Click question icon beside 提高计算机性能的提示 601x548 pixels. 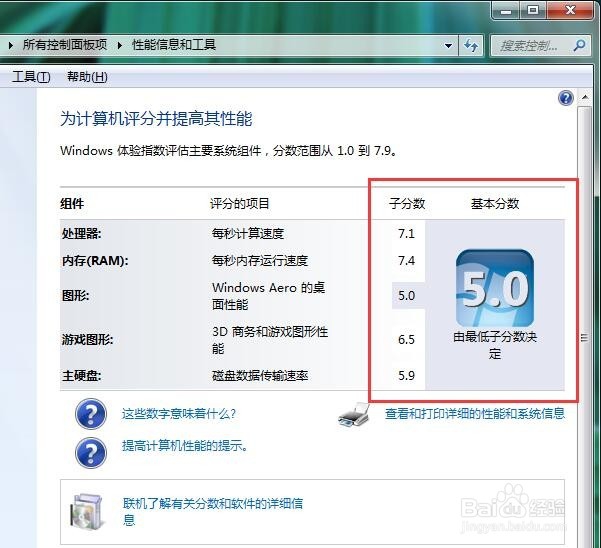tap(91, 453)
